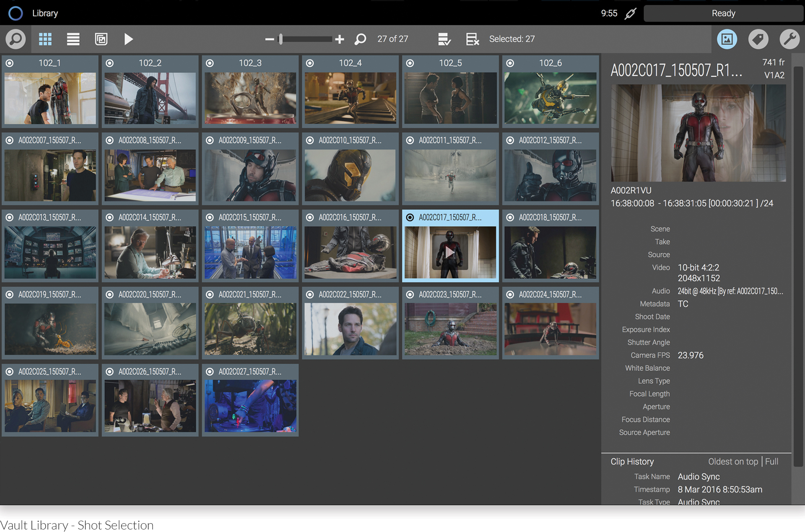805x532 pixels.
Task: Select the A002C008 clip thumbnail
Action: pyautogui.click(x=150, y=175)
